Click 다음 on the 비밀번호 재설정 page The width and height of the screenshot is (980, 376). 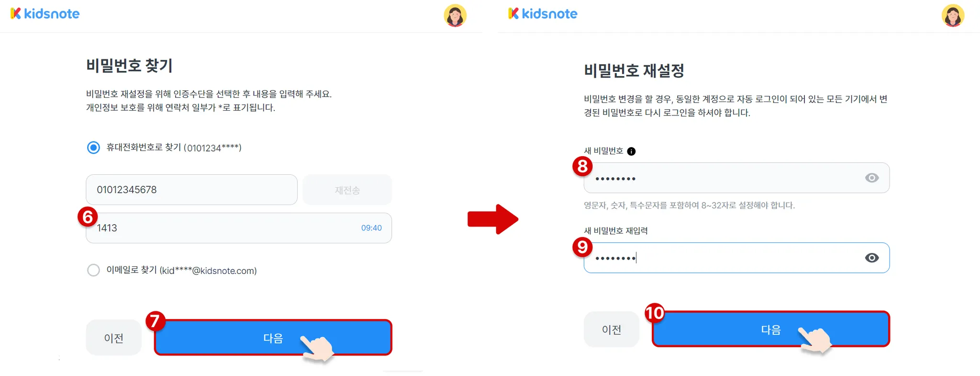[x=771, y=330]
